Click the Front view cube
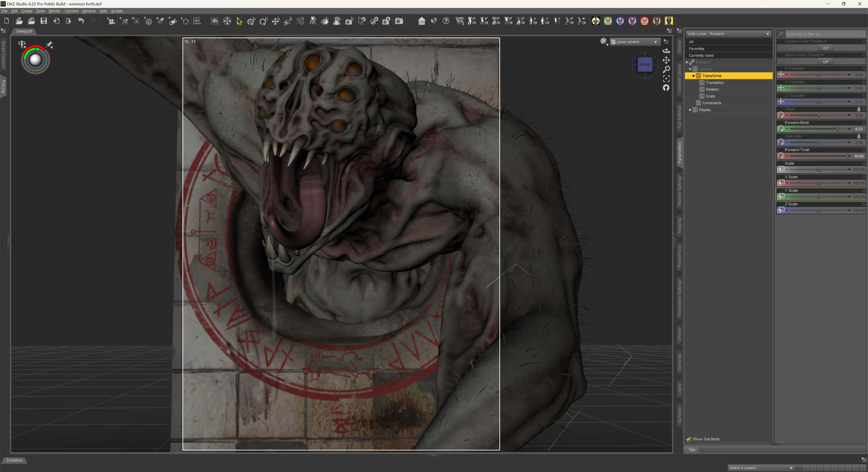The image size is (868, 472). pos(645,64)
